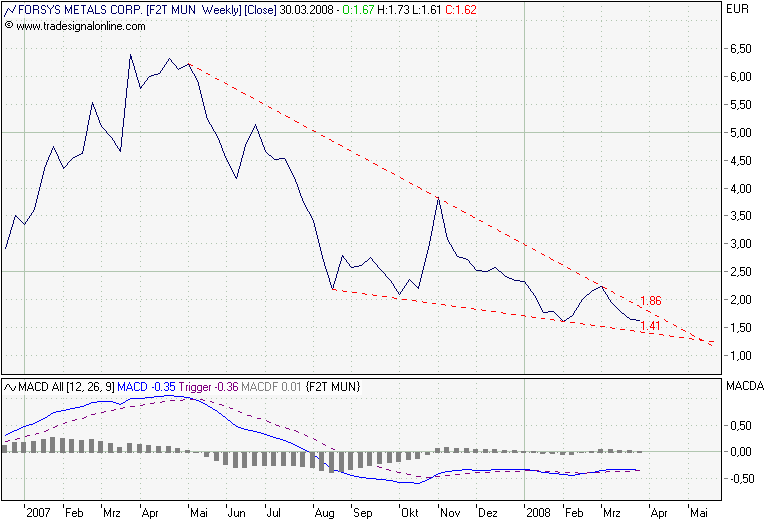Click the Mrz label after 2008
Image resolution: width=769 pixels, height=520 pixels.
pyautogui.click(x=612, y=513)
